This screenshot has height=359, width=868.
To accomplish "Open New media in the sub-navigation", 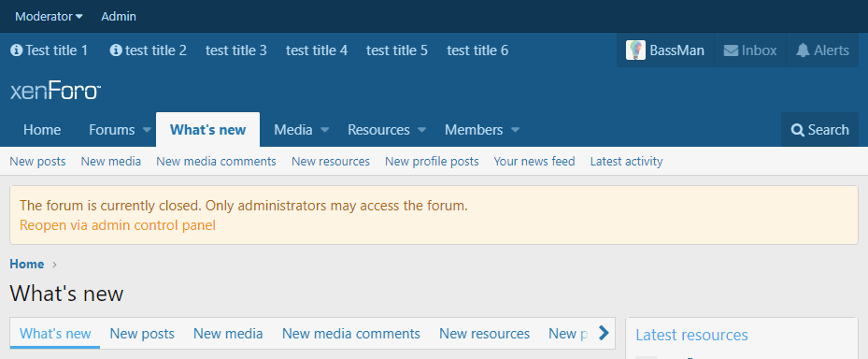I will [x=110, y=161].
